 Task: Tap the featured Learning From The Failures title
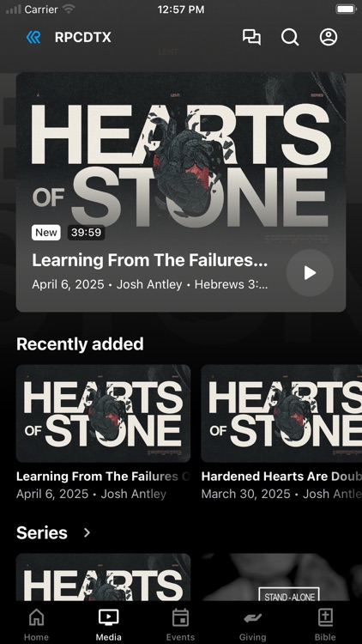[150, 260]
